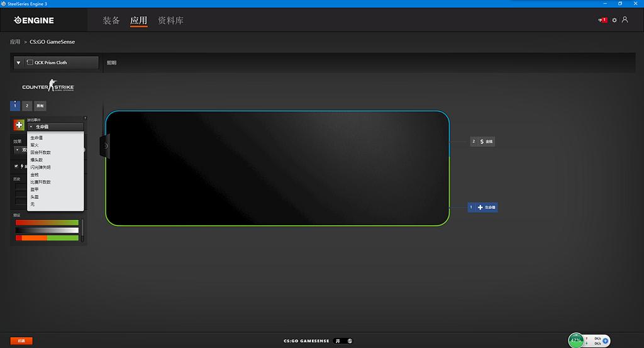The image size is (644, 348).
Task: Collapse the game event dropdown showing 生命值
Action: (x=55, y=126)
